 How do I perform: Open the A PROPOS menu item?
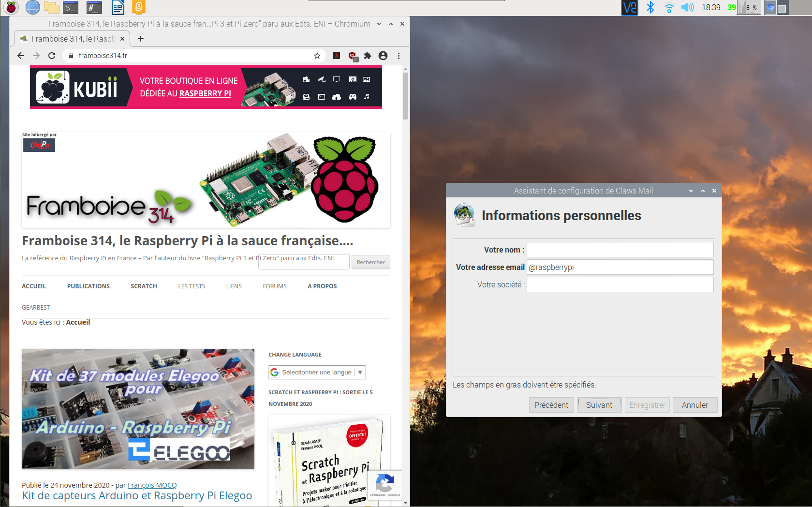[322, 286]
